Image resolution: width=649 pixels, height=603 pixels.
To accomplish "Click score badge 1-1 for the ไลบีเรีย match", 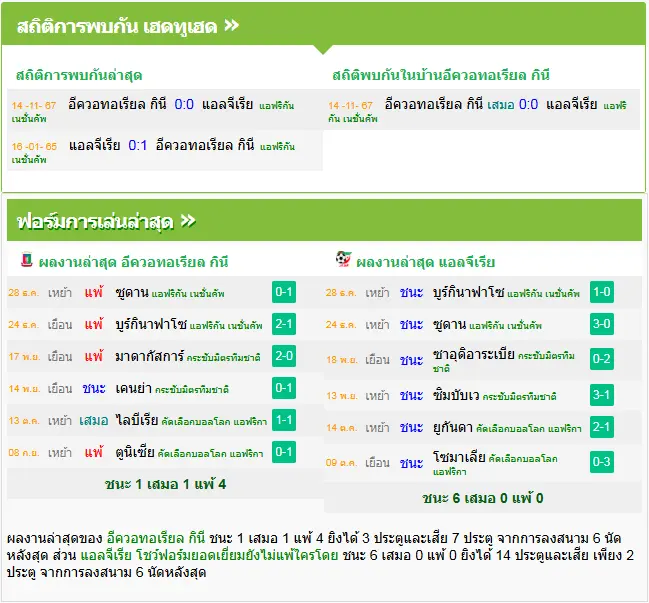I will 284,420.
